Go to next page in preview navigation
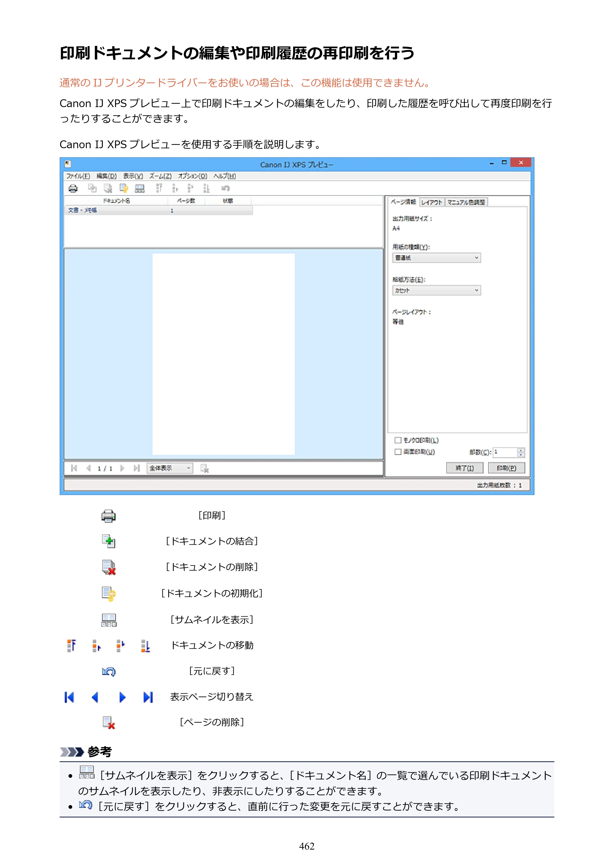The width and height of the screenshot is (614, 868). pos(122,468)
